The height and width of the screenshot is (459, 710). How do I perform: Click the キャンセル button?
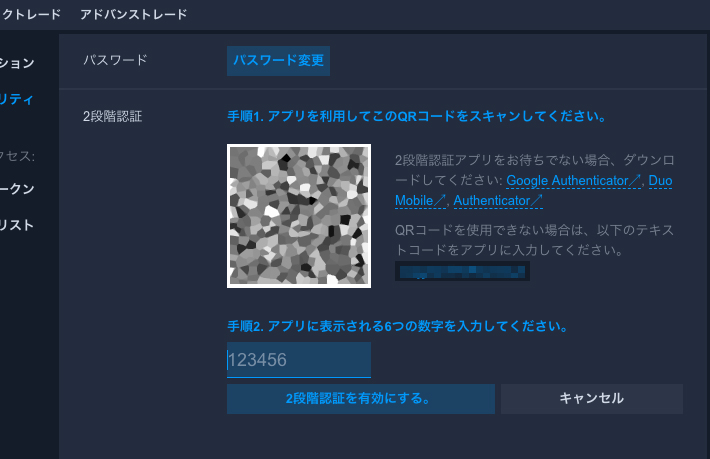(592, 399)
